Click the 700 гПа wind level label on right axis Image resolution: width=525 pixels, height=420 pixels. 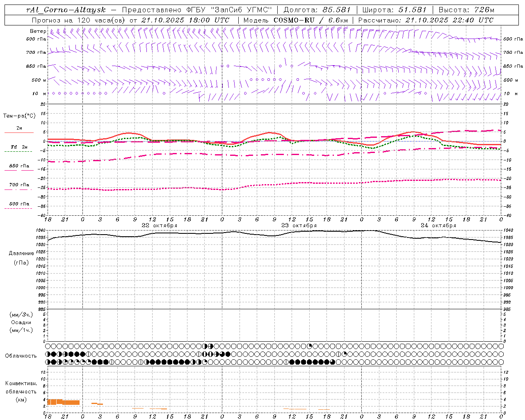tap(513, 52)
